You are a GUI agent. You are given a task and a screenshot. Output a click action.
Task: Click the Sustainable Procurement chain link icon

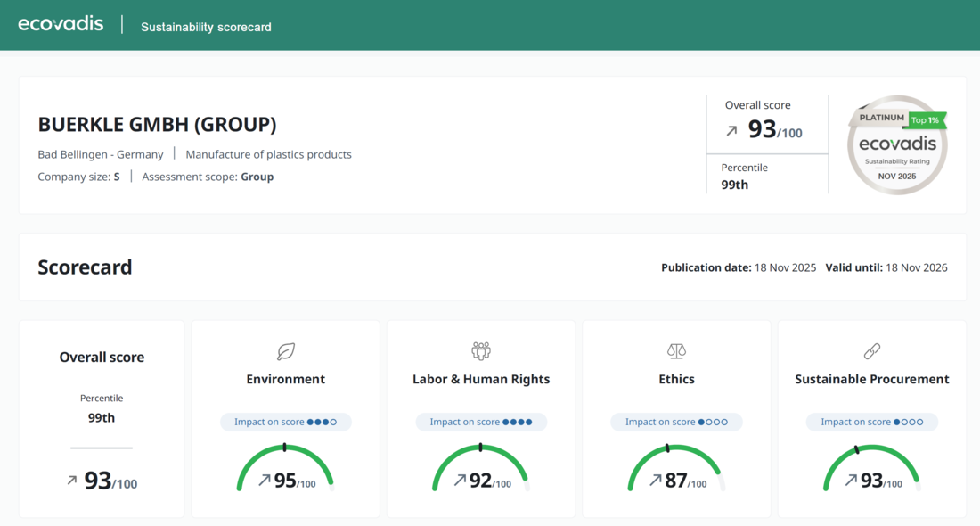click(x=872, y=350)
